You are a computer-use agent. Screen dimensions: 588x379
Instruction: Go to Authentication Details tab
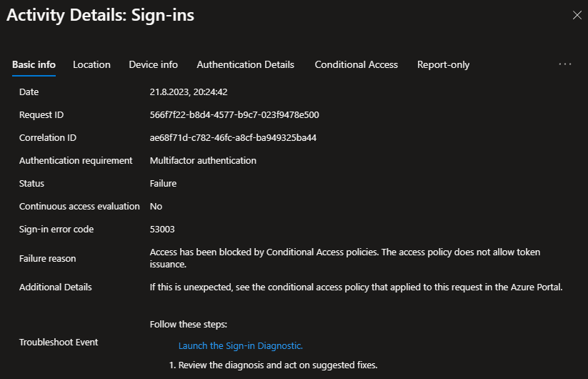pyautogui.click(x=245, y=64)
